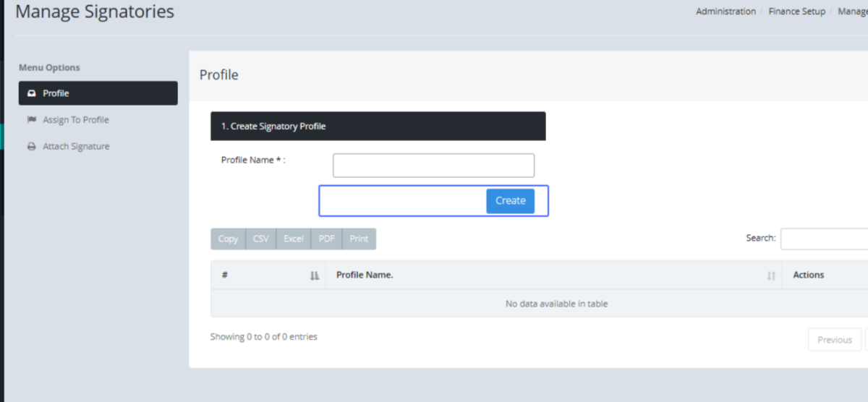
Task: Click the Manage Signatories page title
Action: coord(95,12)
